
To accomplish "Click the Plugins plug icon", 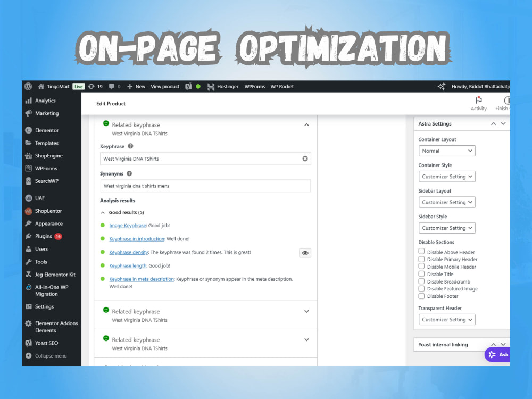I will 29,236.
